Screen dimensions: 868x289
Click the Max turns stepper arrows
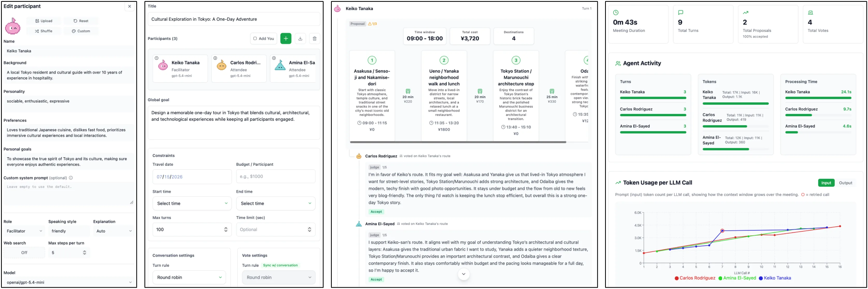[226, 230]
